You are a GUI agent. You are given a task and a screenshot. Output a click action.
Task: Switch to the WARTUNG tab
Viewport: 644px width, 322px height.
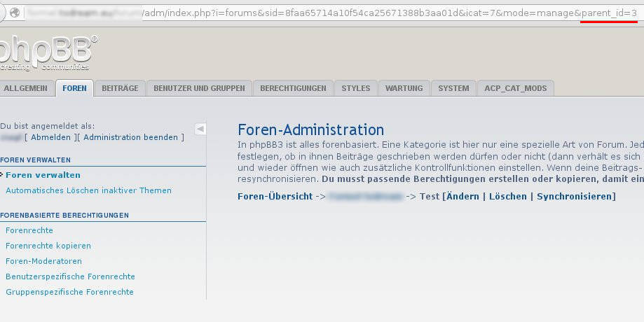[404, 88]
